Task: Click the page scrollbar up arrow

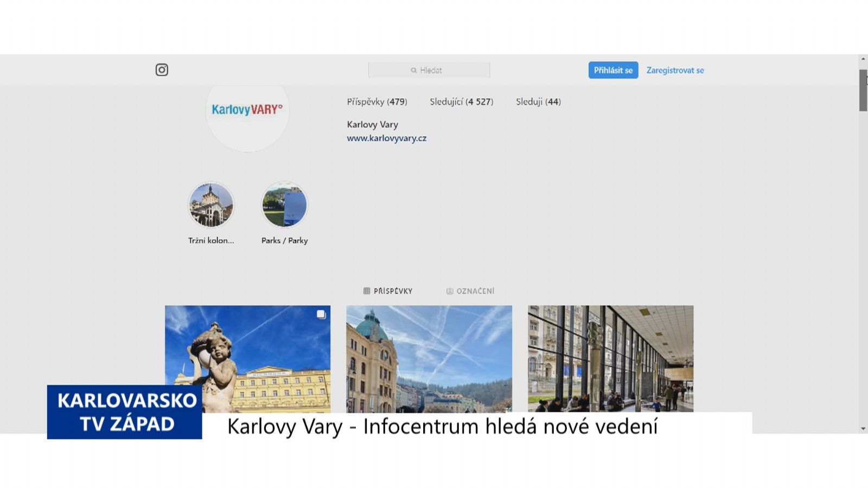Action: click(863, 59)
